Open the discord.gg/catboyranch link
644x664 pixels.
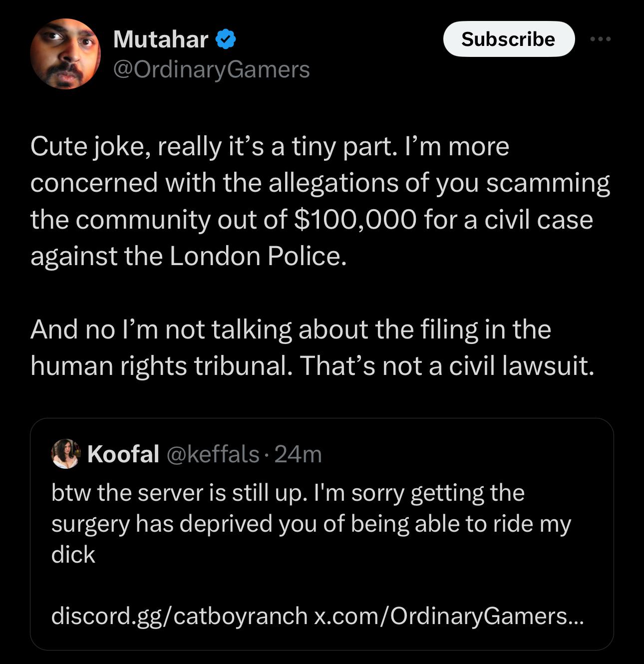179,616
